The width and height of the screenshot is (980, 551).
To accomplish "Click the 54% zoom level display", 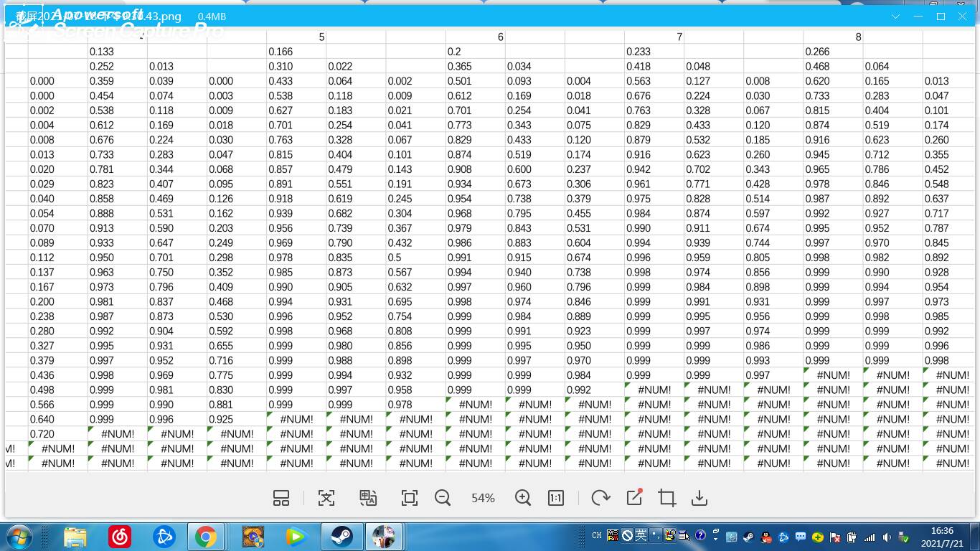I will [483, 498].
